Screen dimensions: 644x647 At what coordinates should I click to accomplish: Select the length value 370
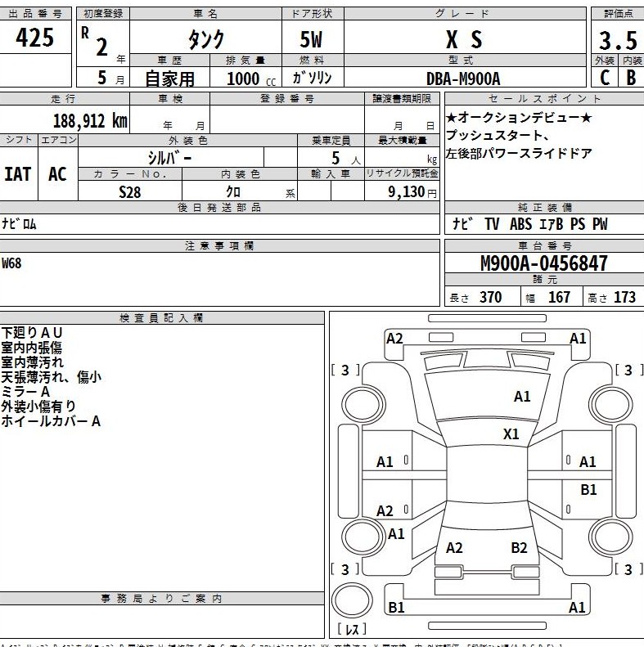[x=490, y=297]
